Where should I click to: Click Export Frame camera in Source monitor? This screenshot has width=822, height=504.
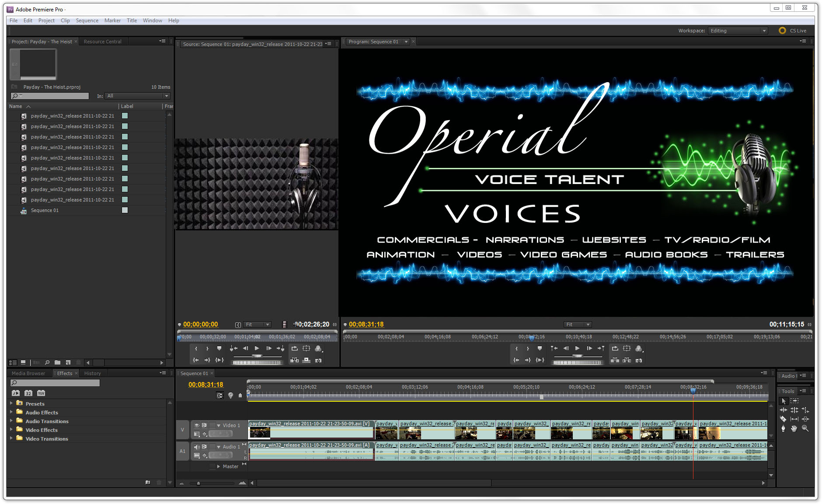pos(318,360)
